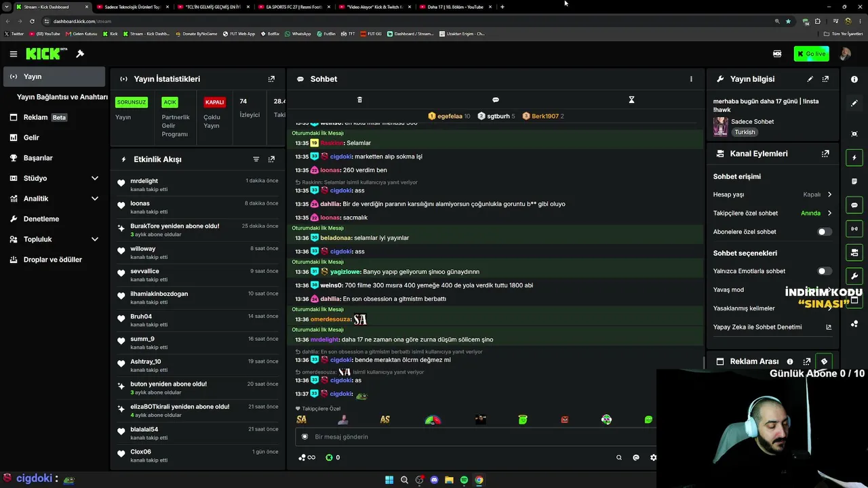
Task: Expand the Stüdyo menu chevron
Action: pos(94,178)
